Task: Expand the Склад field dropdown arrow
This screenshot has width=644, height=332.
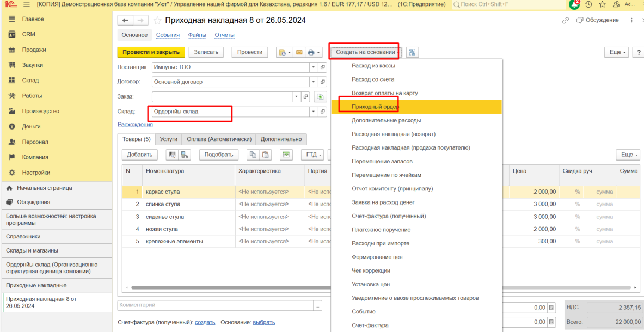Action: (313, 112)
